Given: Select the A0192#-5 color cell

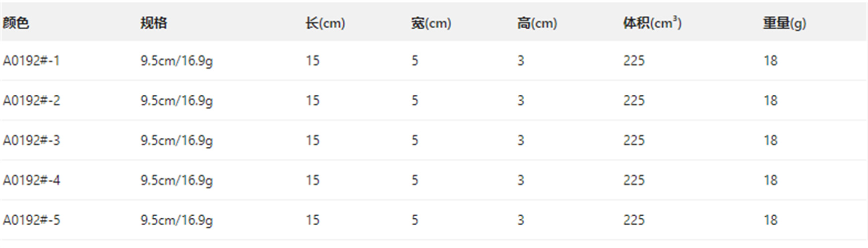Looking at the screenshot, I should [31, 220].
